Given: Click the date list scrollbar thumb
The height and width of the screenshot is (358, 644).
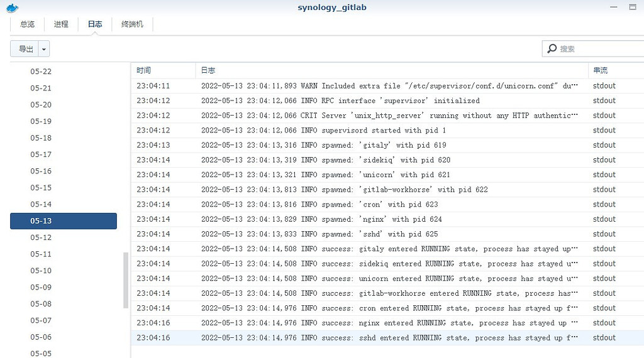Looking at the screenshot, I should point(126,281).
